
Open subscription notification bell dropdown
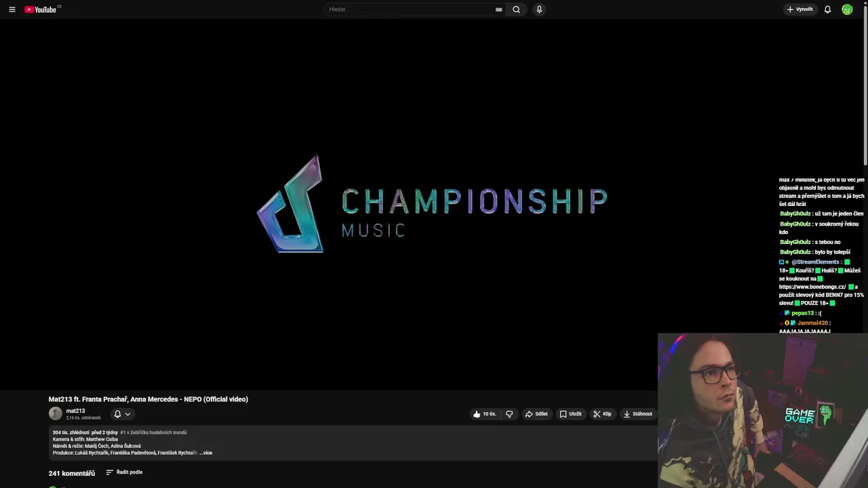pos(121,414)
